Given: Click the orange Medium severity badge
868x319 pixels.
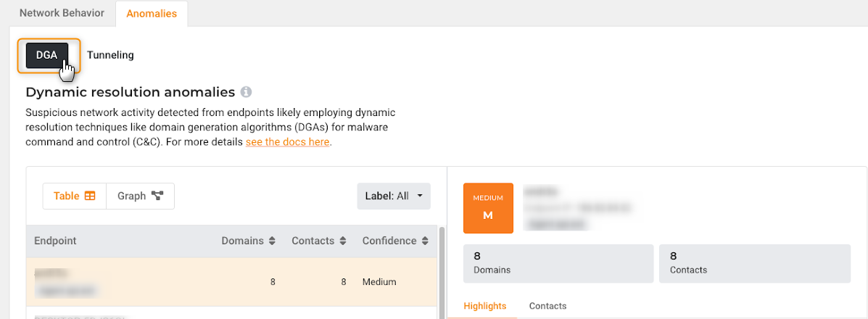Looking at the screenshot, I should point(488,208).
